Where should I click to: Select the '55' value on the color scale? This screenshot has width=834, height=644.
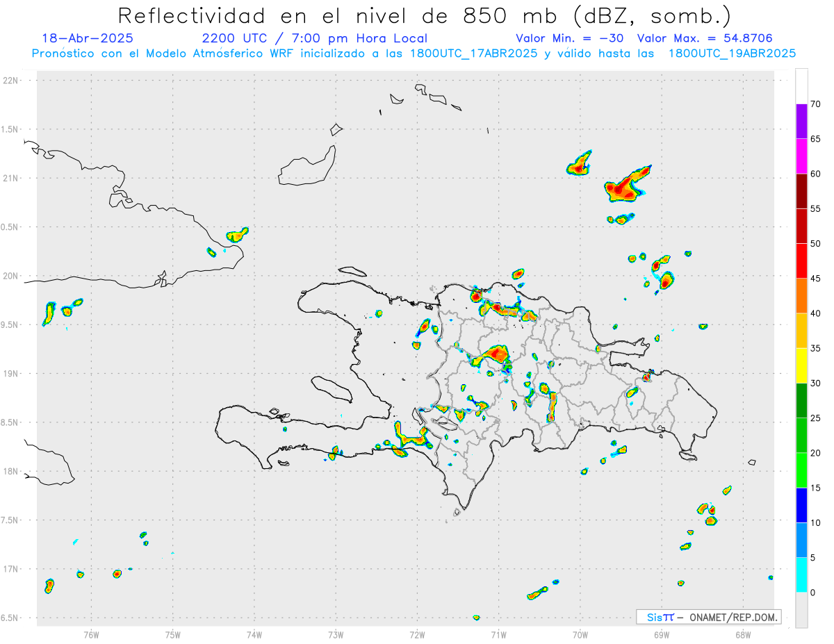815,209
